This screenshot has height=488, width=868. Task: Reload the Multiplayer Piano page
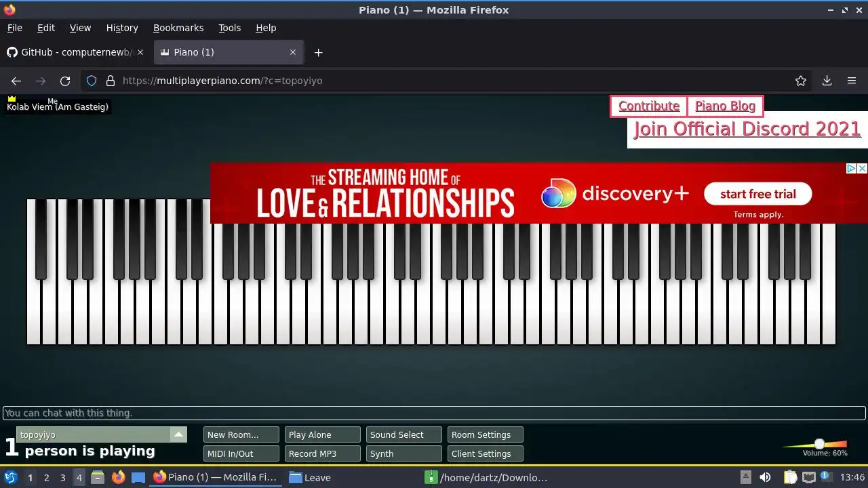point(65,81)
